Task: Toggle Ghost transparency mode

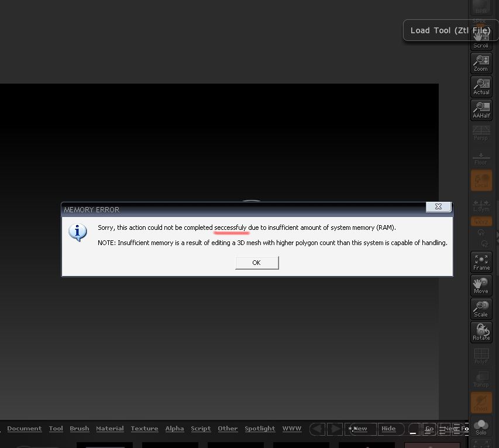Action: point(481,402)
